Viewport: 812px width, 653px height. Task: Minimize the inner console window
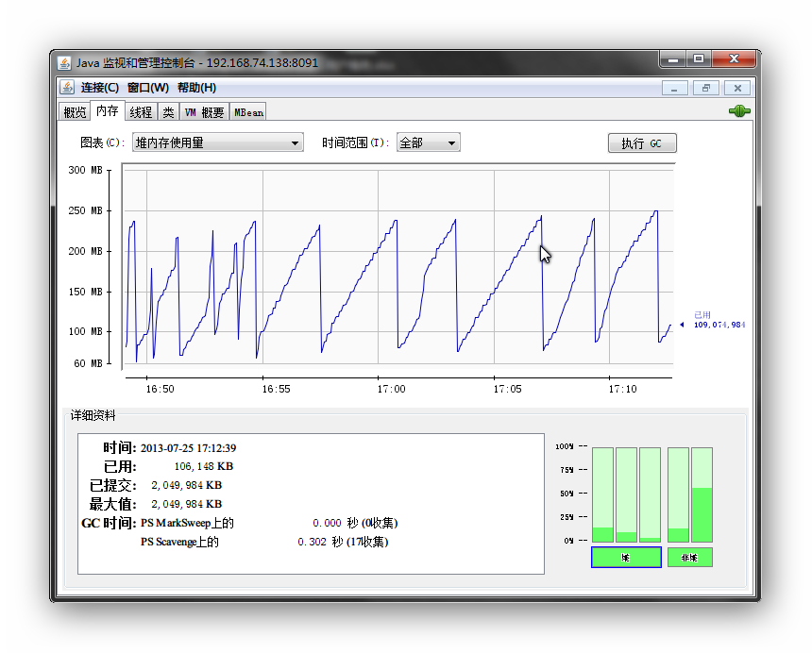click(x=674, y=88)
